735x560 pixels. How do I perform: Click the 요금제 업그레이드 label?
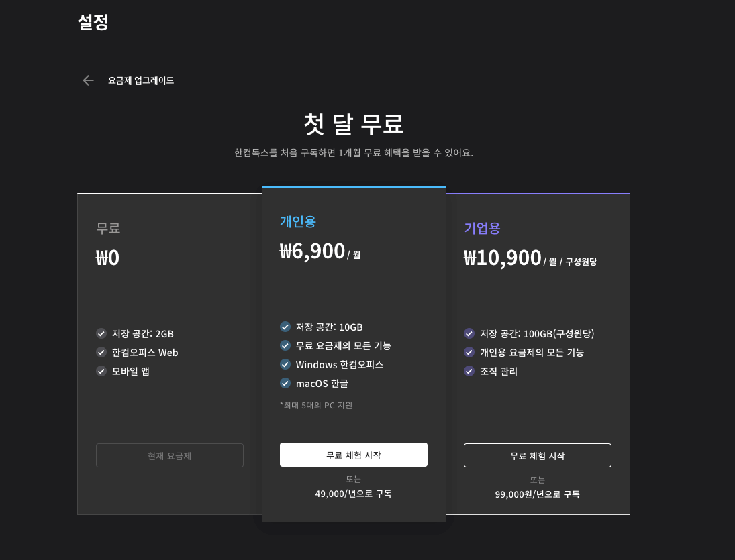142,80
